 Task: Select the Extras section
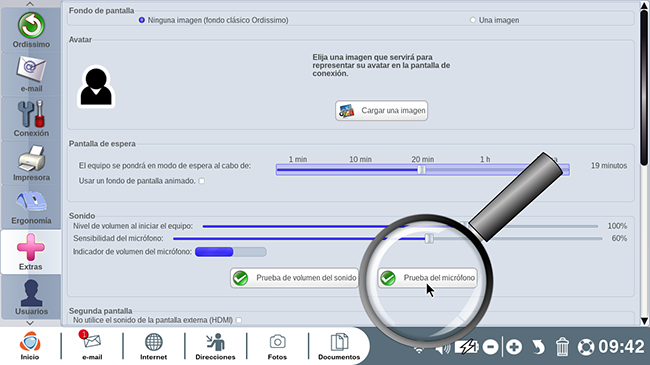pos(31,252)
